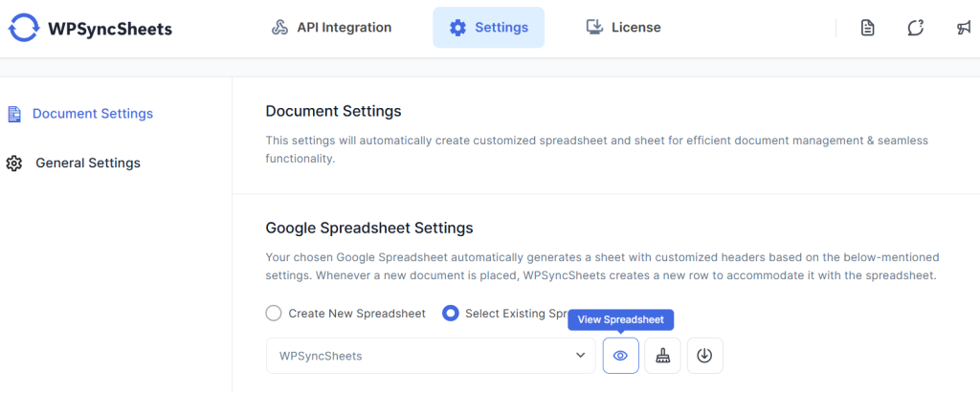
Task: Click the Settings tab gear icon
Action: coord(458,28)
